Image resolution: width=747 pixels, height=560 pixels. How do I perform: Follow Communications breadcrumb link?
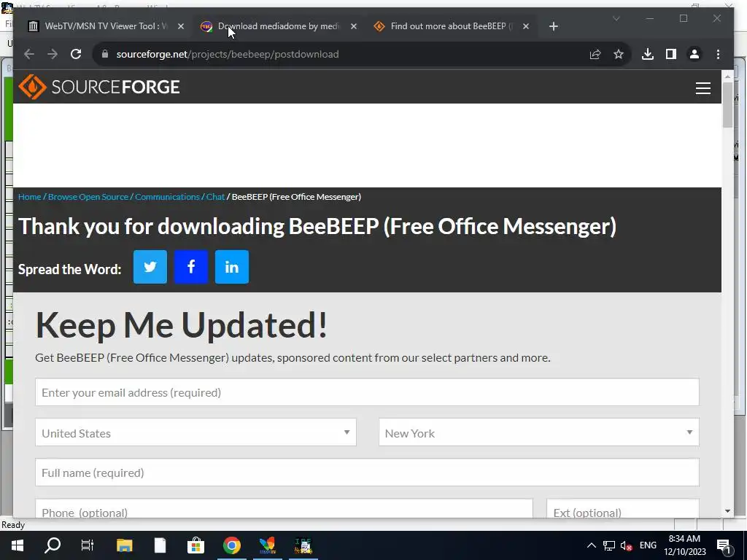167,197
